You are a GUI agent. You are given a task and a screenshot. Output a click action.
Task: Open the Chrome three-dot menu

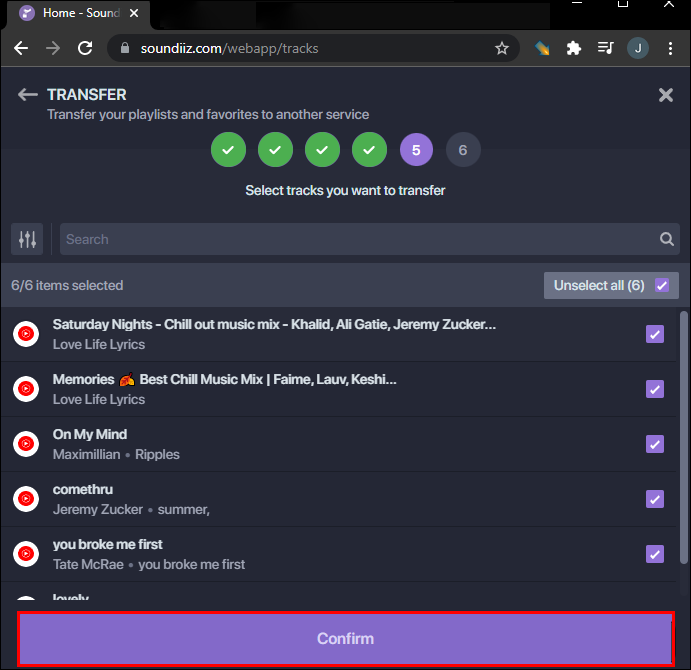point(669,48)
